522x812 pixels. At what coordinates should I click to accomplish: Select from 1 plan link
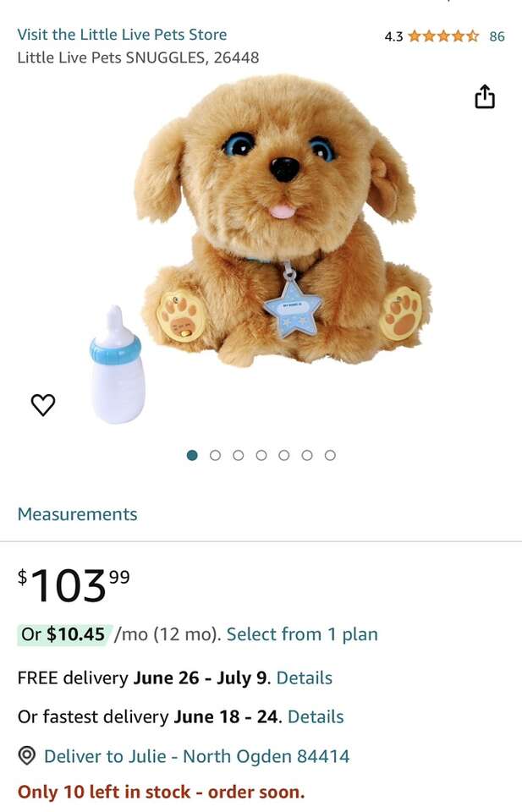pos(302,634)
